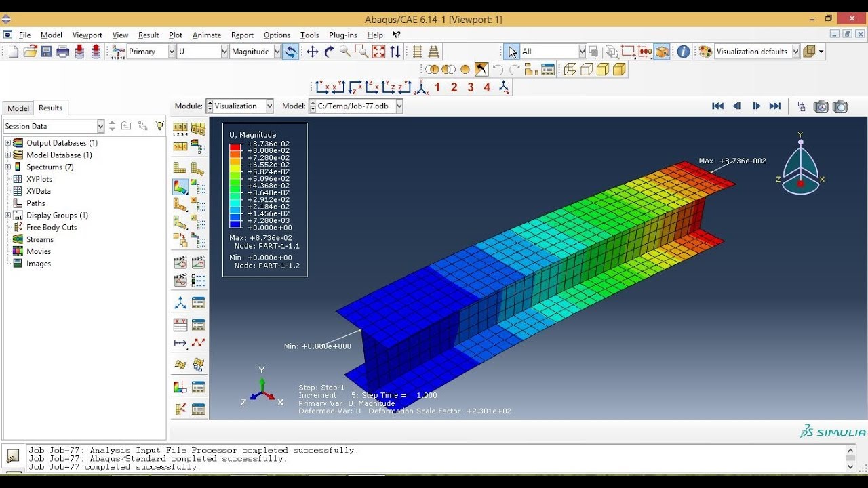This screenshot has height=488, width=868.
Task: Expand Model Database tree node
Action: (x=8, y=155)
